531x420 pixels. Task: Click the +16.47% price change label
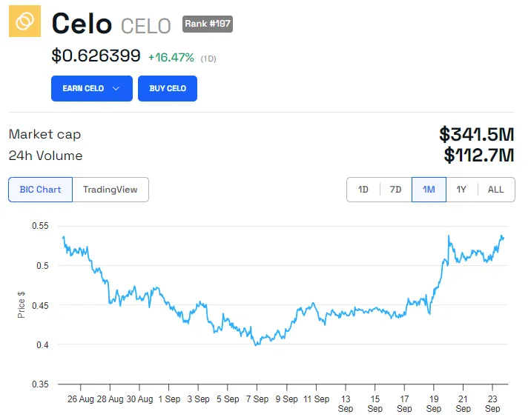coord(171,57)
